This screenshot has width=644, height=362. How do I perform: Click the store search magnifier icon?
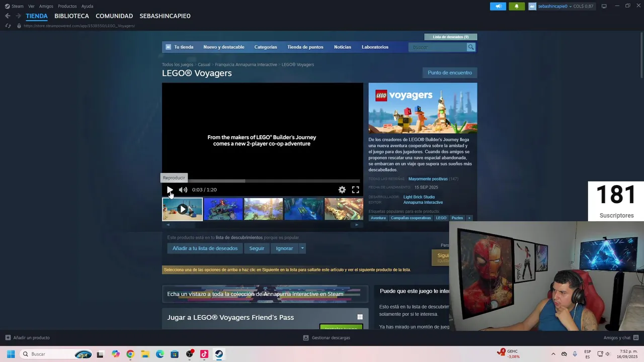(471, 47)
